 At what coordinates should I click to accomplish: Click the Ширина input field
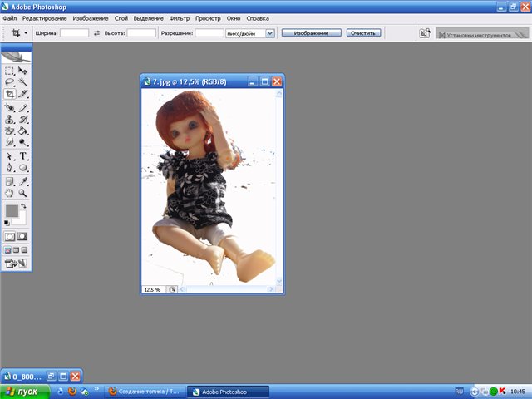pyautogui.click(x=74, y=33)
